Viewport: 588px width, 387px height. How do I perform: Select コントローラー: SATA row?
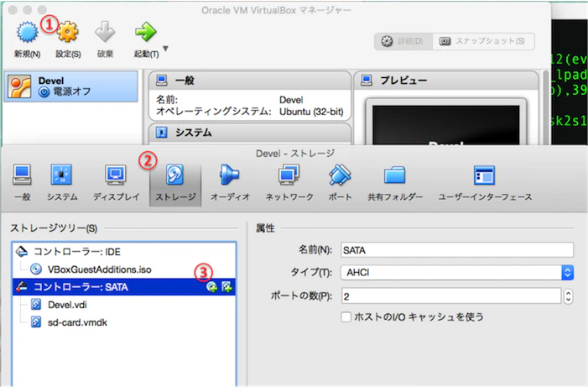pyautogui.click(x=124, y=287)
